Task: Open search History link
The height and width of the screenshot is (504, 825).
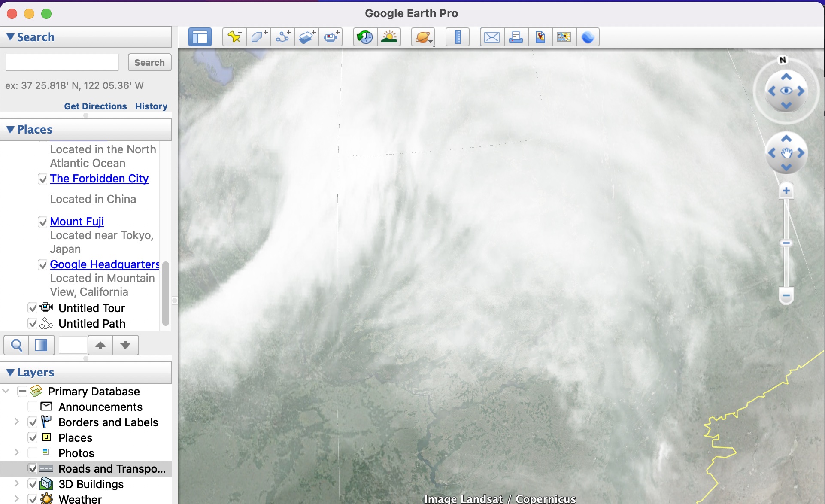Action: point(151,106)
